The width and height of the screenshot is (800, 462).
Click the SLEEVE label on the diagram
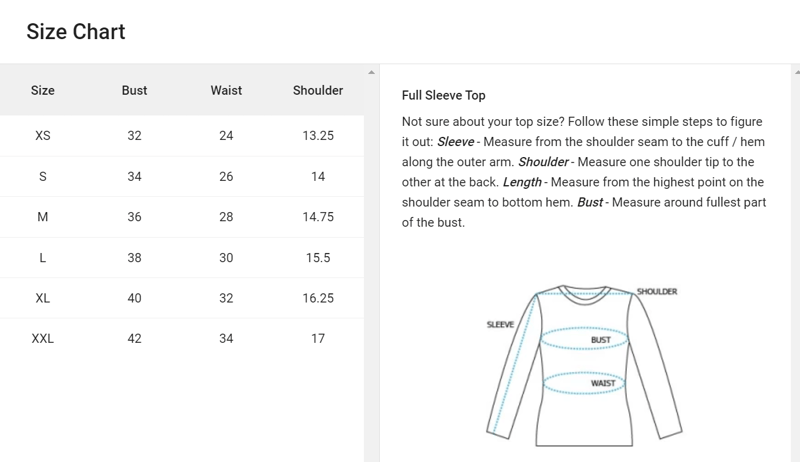[x=500, y=325]
